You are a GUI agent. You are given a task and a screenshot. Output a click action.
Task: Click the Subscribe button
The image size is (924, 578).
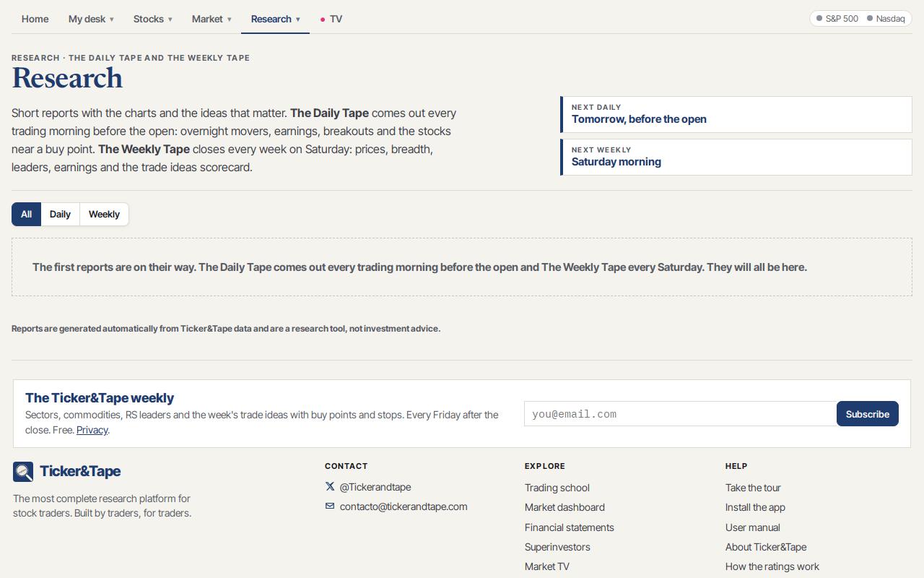(868, 414)
